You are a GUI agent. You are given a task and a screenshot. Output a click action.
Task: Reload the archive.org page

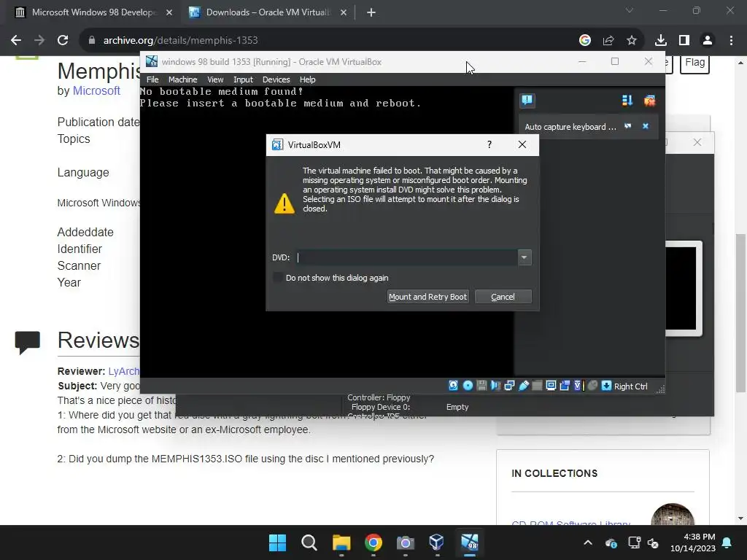(63, 41)
